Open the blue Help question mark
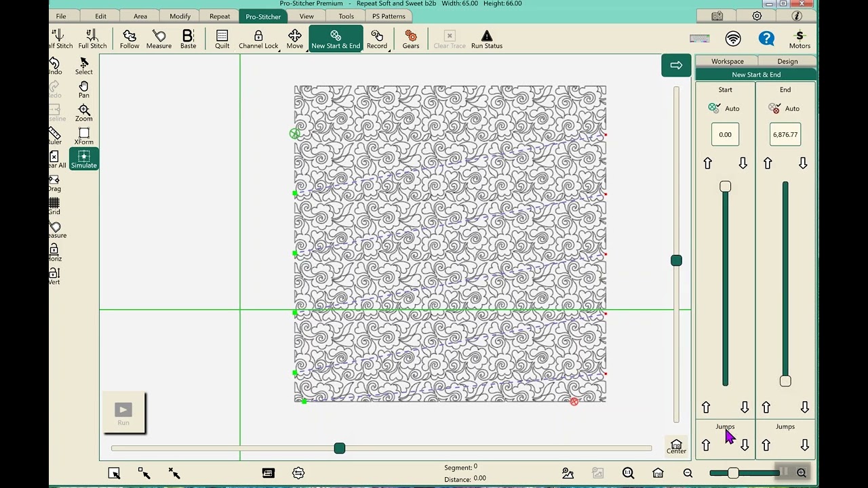The width and height of the screenshot is (868, 488). (766, 39)
